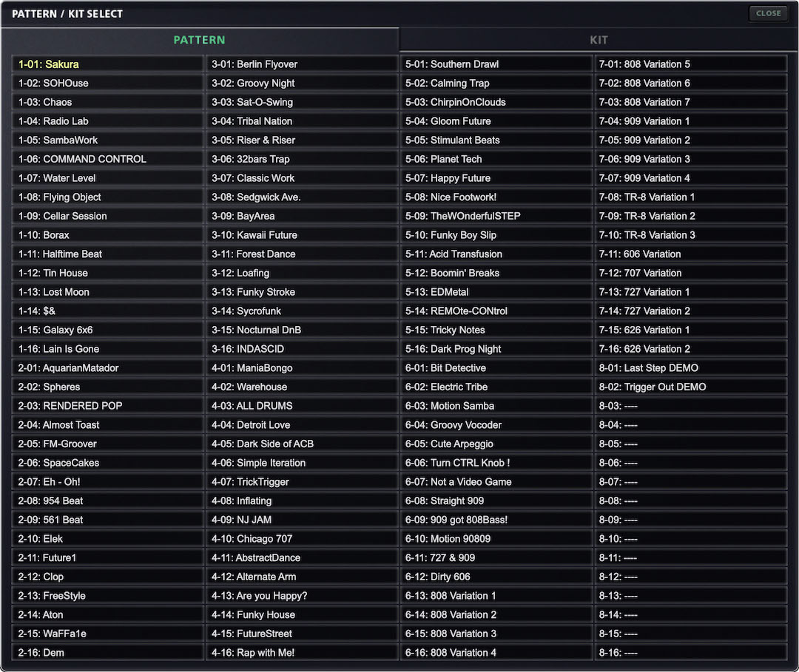Viewport: 799px width, 672px height.
Task: Select pattern 1-01: Sakura
Action: coord(107,64)
